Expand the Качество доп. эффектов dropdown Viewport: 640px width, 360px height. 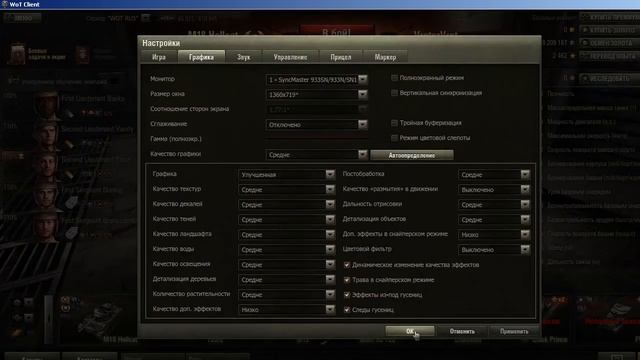(287, 310)
